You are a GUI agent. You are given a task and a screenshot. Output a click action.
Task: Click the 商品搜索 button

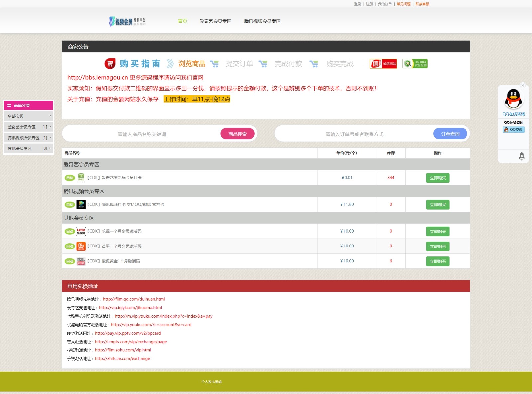(x=237, y=134)
